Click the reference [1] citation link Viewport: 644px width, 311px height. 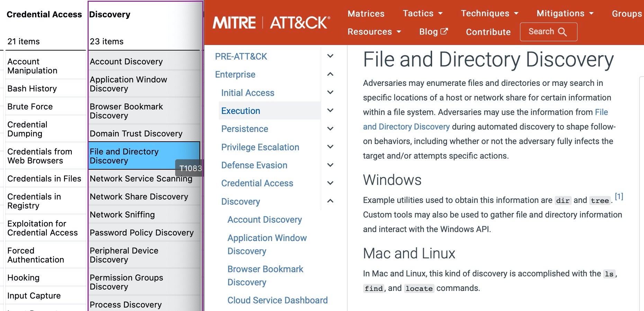(x=619, y=197)
